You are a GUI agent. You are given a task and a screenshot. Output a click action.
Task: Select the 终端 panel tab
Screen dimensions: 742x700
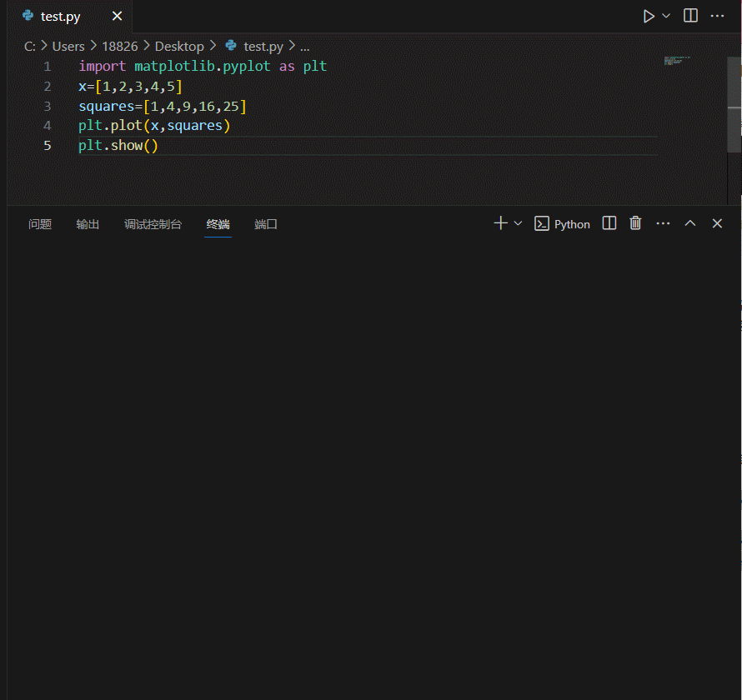tap(218, 224)
